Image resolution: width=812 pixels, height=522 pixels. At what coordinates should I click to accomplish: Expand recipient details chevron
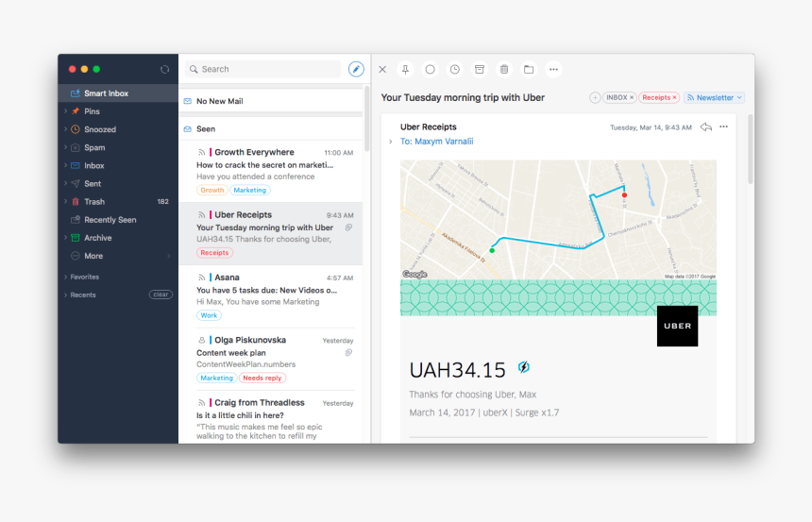[391, 142]
